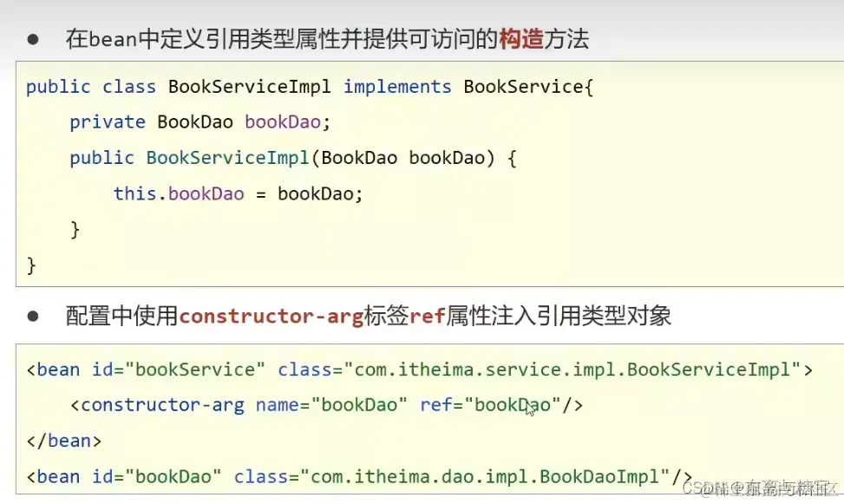This screenshot has height=504, width=844.
Task: Click class="com.itheima.service.impl.BookServiceImpl" attribute
Action: [540, 370]
